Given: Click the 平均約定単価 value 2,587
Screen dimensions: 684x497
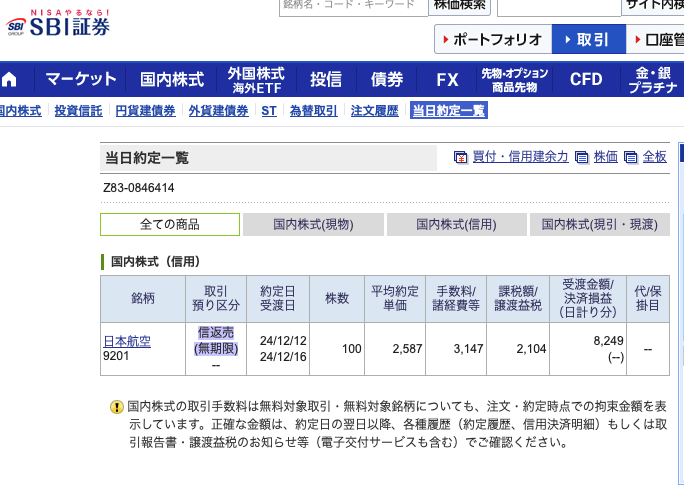Looking at the screenshot, I should (407, 349).
